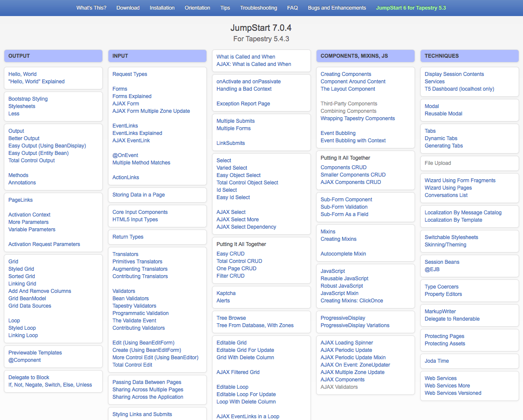Open ProgressiveDisplay Variations link

click(x=355, y=325)
